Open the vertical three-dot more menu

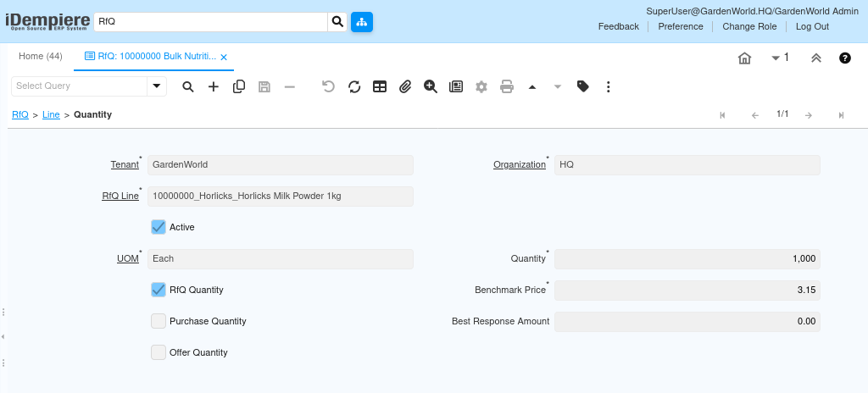[x=609, y=86]
